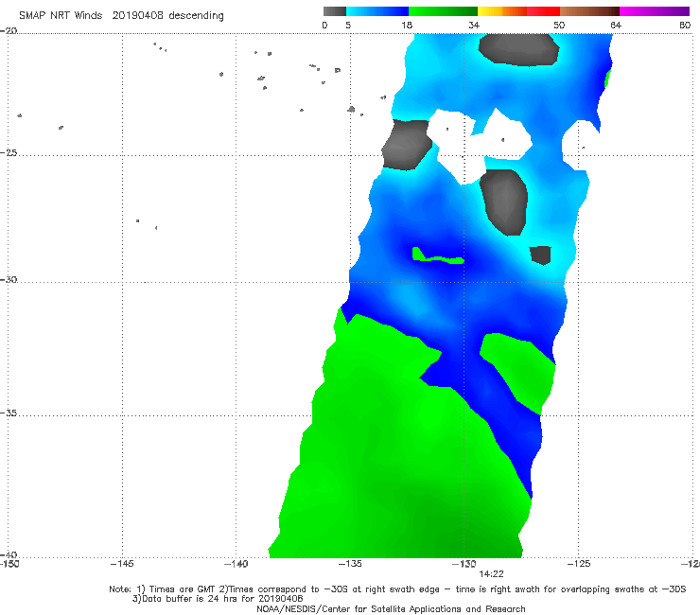Click the colorbar label "5"

click(x=348, y=26)
